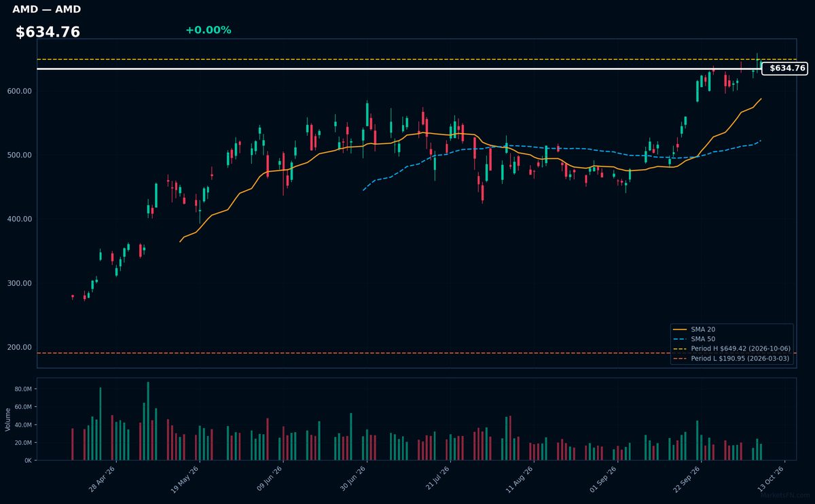Viewport: 815px width, 504px height.
Task: Click the 13 Oct '26 date label
Action: tap(771, 479)
